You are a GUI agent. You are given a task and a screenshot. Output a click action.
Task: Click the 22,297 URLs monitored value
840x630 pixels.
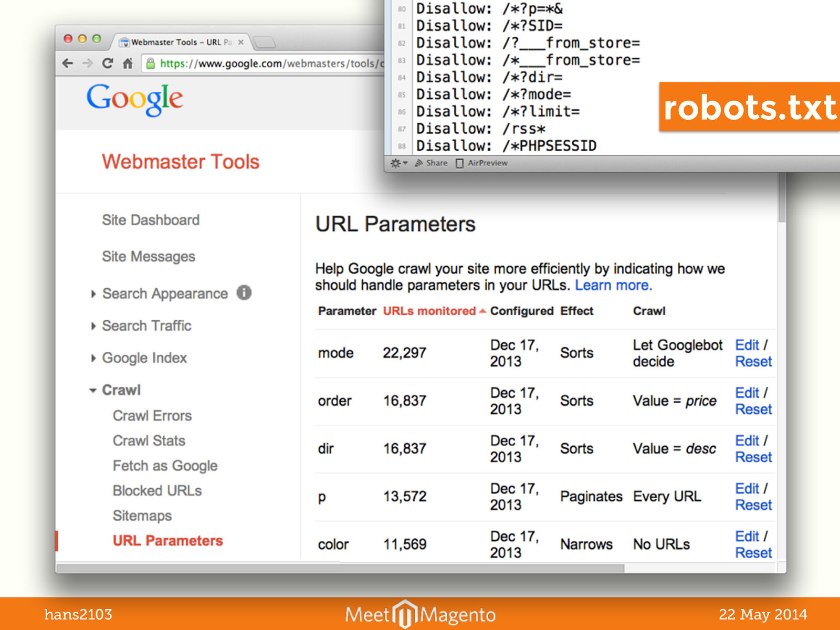pyautogui.click(x=404, y=353)
